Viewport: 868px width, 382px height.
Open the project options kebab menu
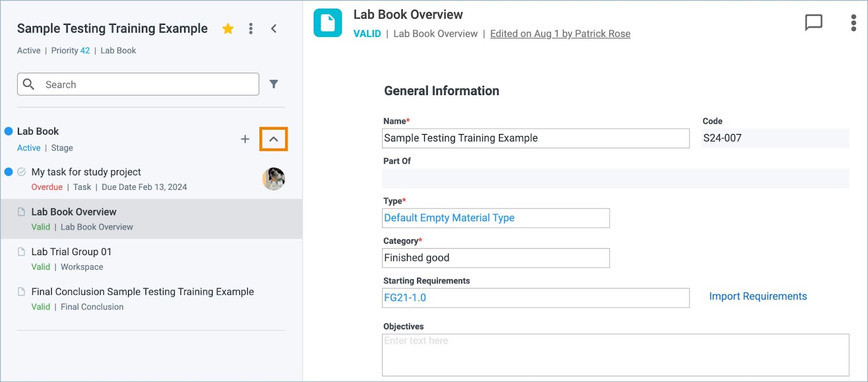pyautogui.click(x=251, y=28)
